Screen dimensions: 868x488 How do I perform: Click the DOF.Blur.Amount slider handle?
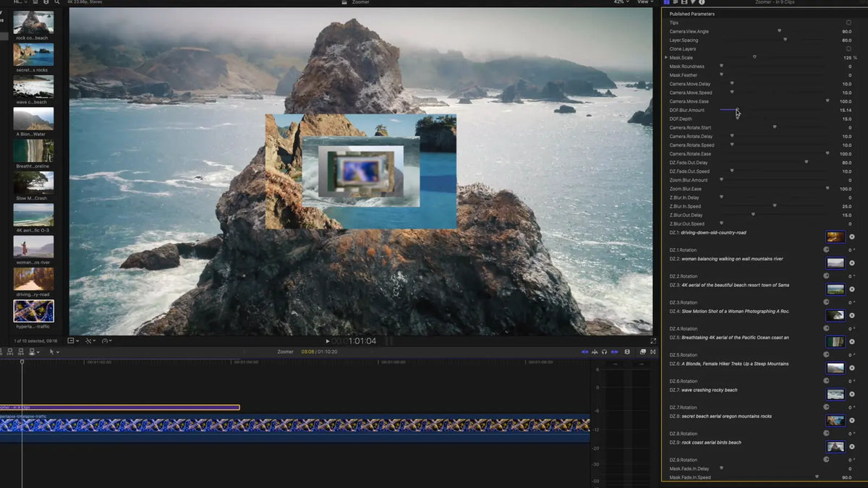pos(736,110)
